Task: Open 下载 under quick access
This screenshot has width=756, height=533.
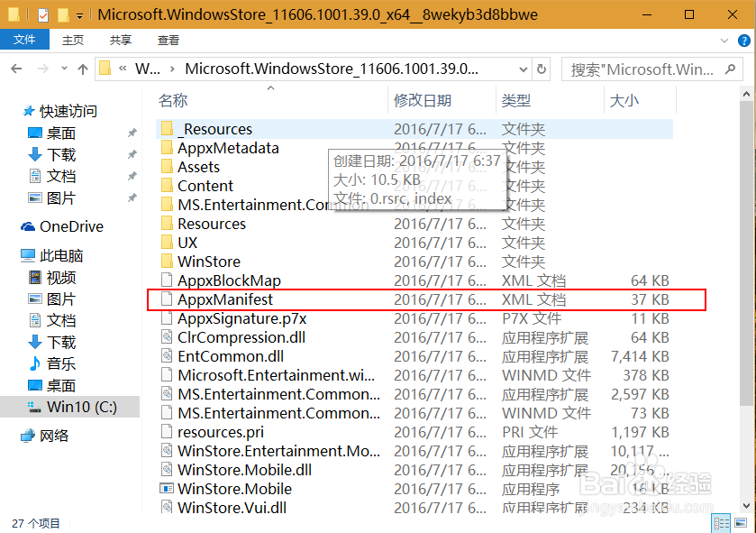Action: [x=60, y=154]
